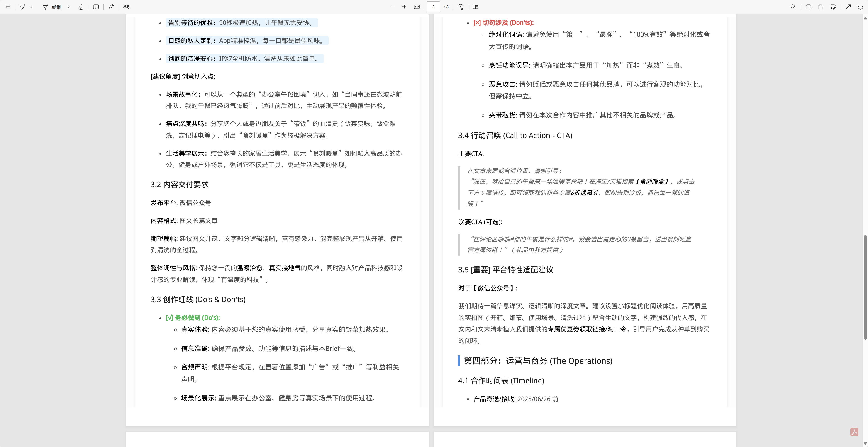Screen dimensions: 868x447
Task: Toggle fit to width view
Action: tap(417, 7)
